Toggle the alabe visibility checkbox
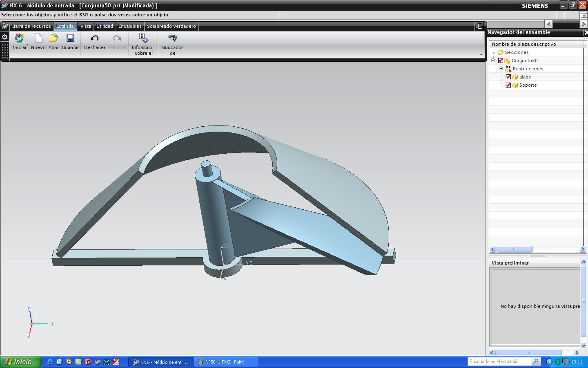Viewport: 588px width, 368px height. click(508, 77)
